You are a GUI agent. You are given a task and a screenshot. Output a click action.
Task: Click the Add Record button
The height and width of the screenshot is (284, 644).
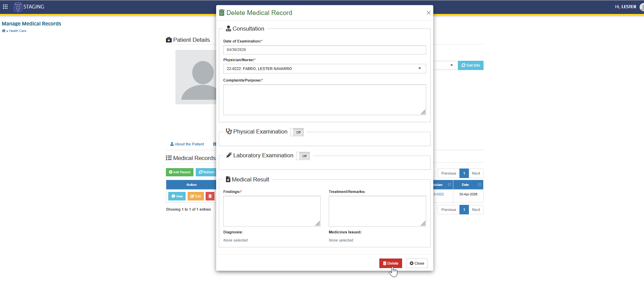[179, 172]
